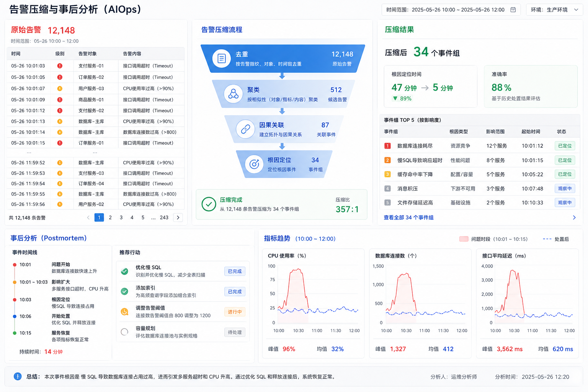Image resolution: width=588 pixels, height=392 pixels.
Task: Click the blue info icon beside 总结
Action: (x=18, y=376)
